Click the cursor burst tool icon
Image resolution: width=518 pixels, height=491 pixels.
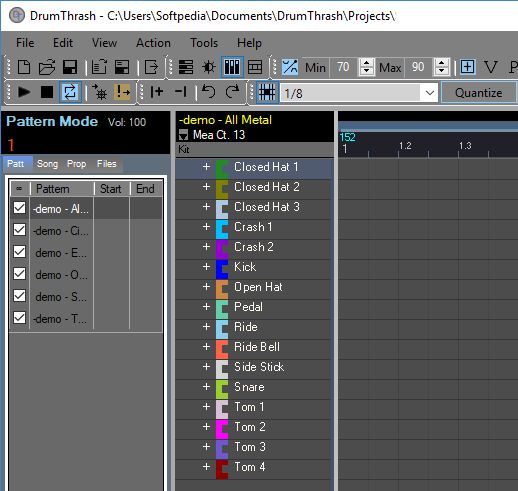tap(99, 92)
